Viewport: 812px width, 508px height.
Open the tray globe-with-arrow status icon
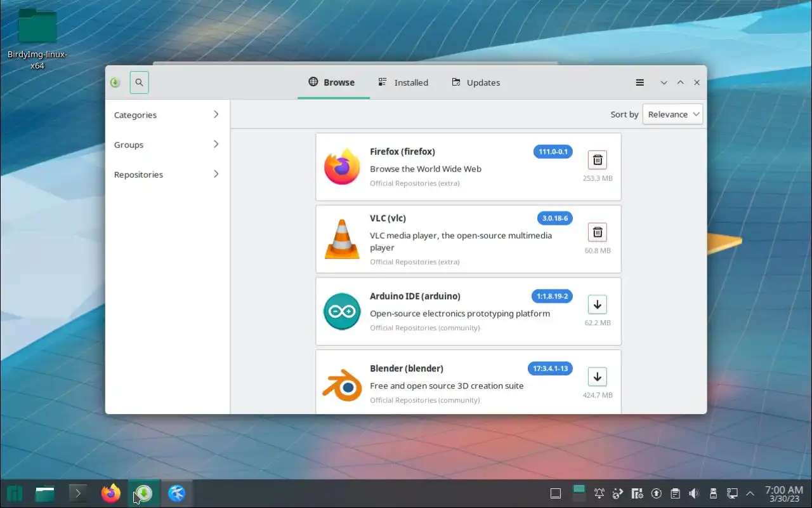click(619, 493)
